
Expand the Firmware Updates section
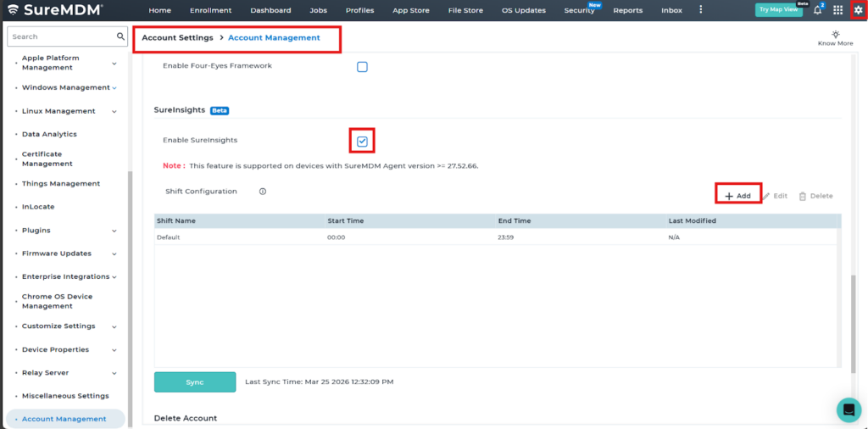point(114,253)
